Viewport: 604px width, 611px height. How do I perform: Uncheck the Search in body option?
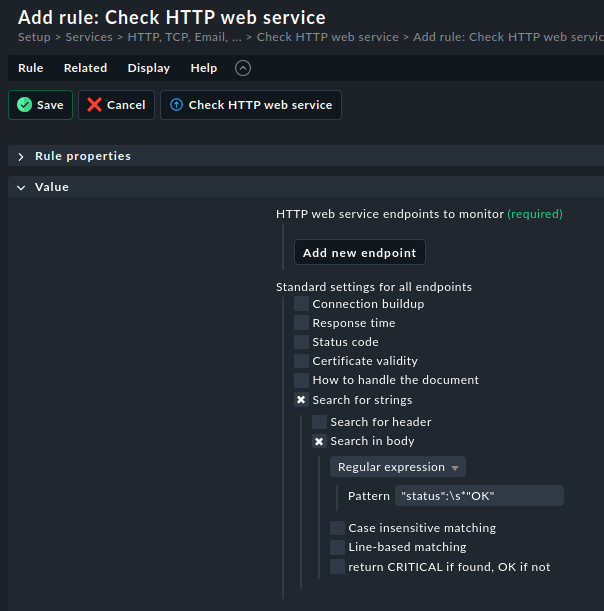point(319,441)
